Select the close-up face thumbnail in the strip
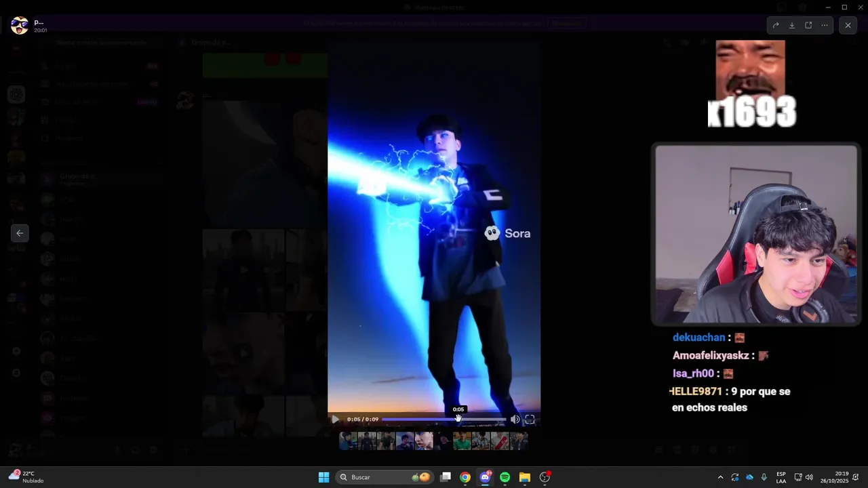This screenshot has width=868, height=488. tap(424, 441)
